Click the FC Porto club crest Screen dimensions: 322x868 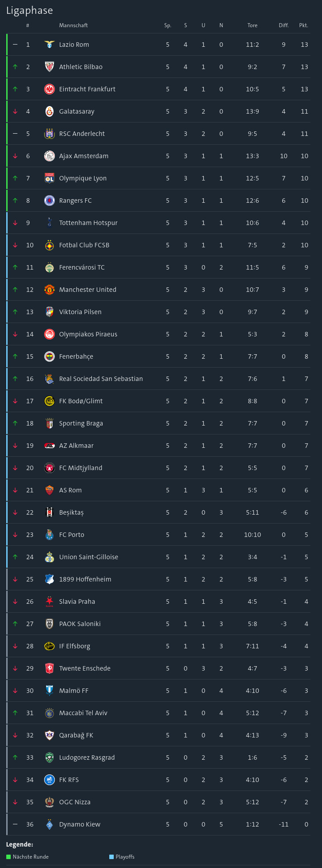tap(50, 535)
